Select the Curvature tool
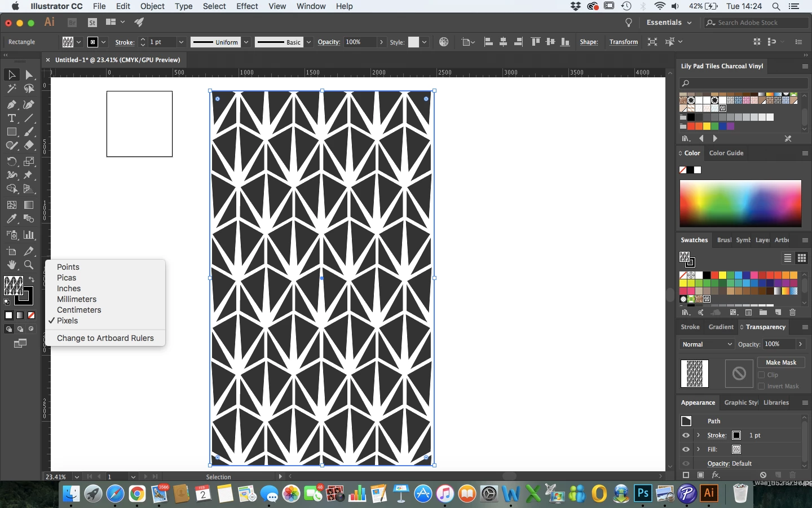Image resolution: width=812 pixels, height=508 pixels. pos(29,104)
